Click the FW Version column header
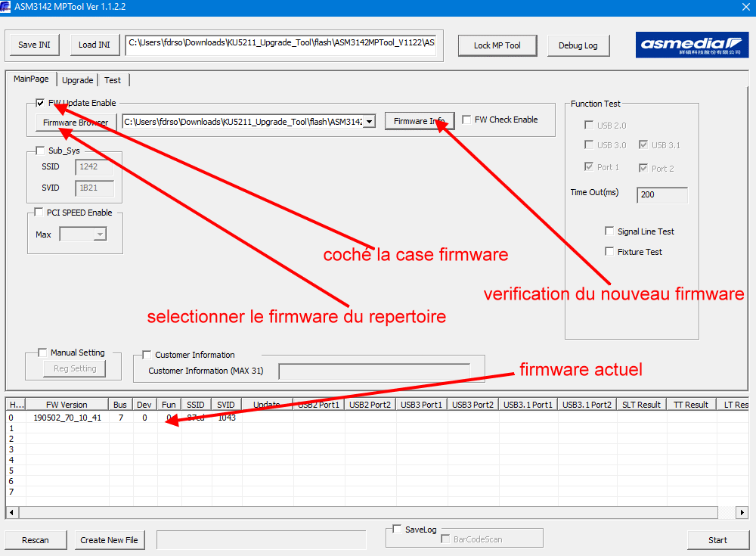 pyautogui.click(x=67, y=405)
